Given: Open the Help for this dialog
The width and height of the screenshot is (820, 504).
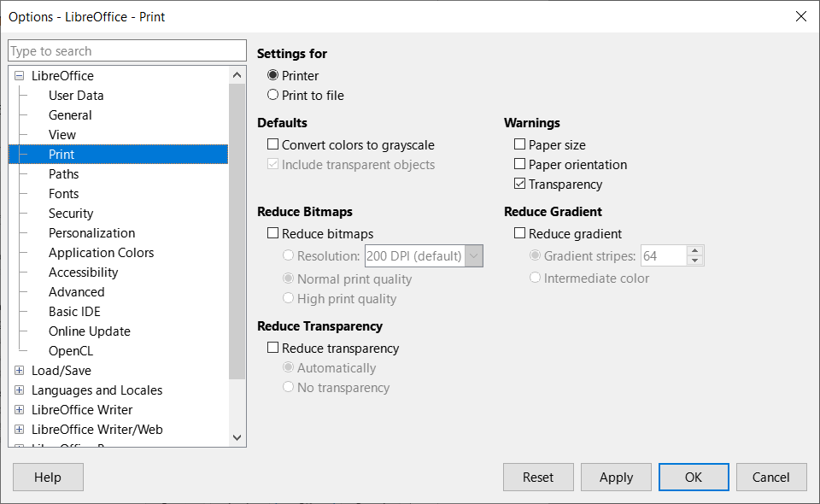Looking at the screenshot, I should pos(48,477).
